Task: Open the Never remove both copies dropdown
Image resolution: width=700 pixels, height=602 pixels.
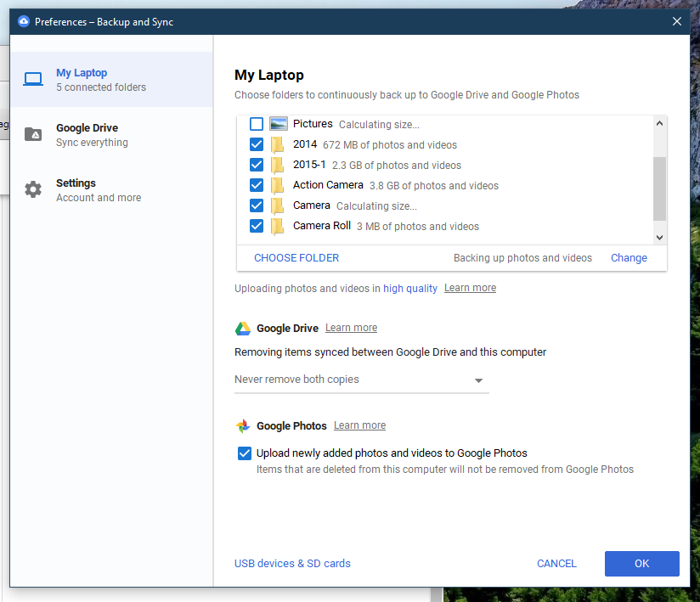Action: coord(362,380)
